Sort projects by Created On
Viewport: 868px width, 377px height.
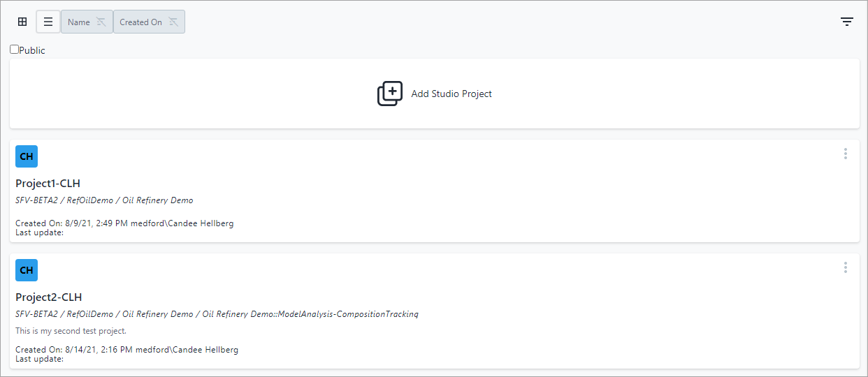[140, 22]
